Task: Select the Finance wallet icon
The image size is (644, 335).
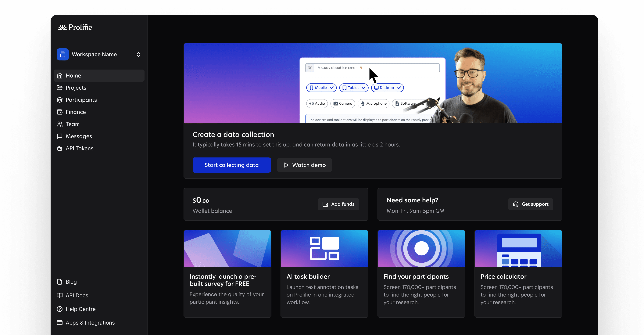Action: [x=59, y=112]
